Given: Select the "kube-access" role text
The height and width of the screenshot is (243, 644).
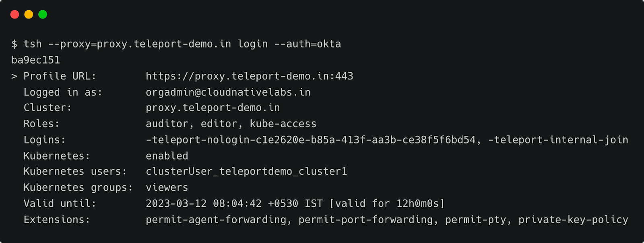Looking at the screenshot, I should coord(283,124).
